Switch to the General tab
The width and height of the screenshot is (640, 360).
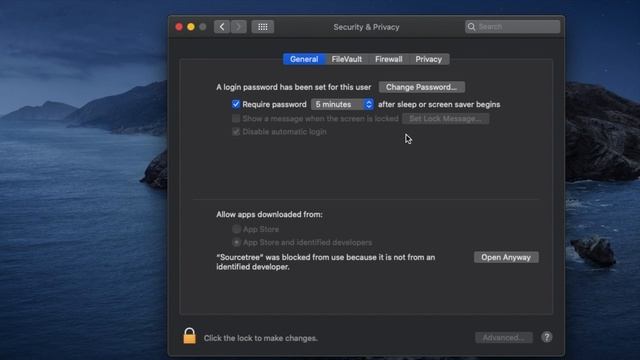pyautogui.click(x=304, y=59)
